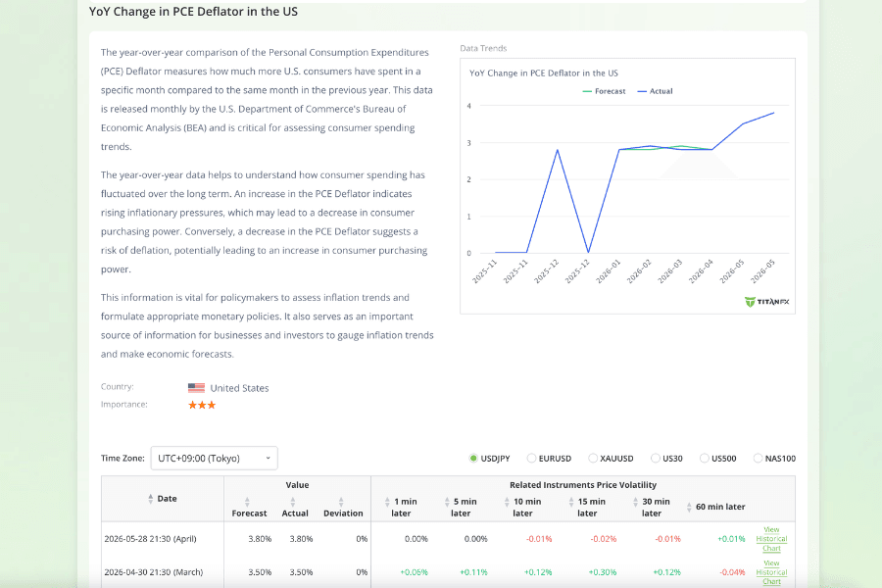Image resolution: width=882 pixels, height=588 pixels.
Task: Click the United States flag icon
Action: 196,388
